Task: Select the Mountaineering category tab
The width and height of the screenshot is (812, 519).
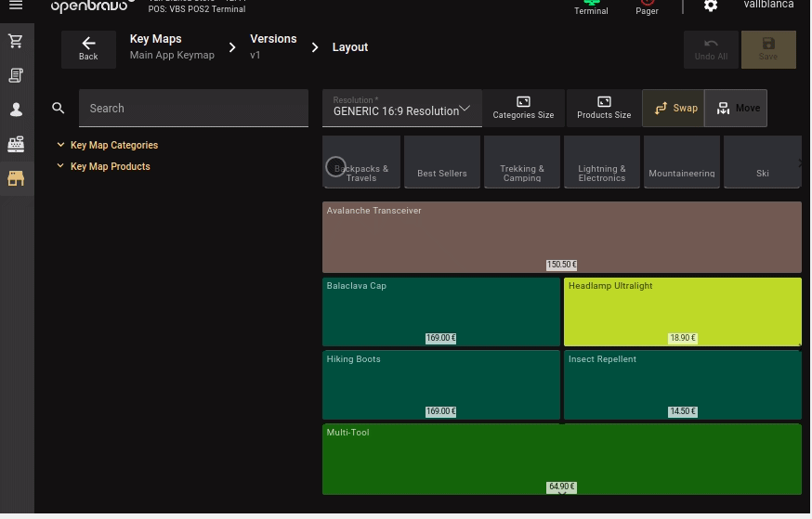Action: [x=682, y=162]
